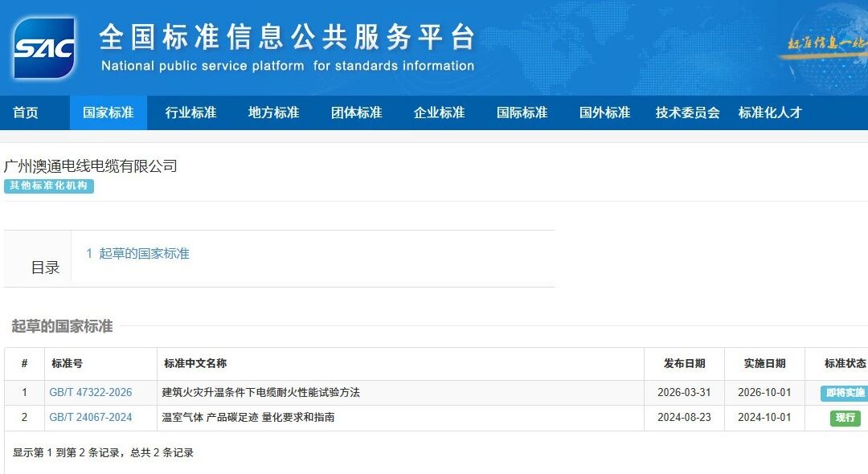Open standard GB/T 47322-2026 link
The width and height of the screenshot is (868, 474).
point(91,393)
